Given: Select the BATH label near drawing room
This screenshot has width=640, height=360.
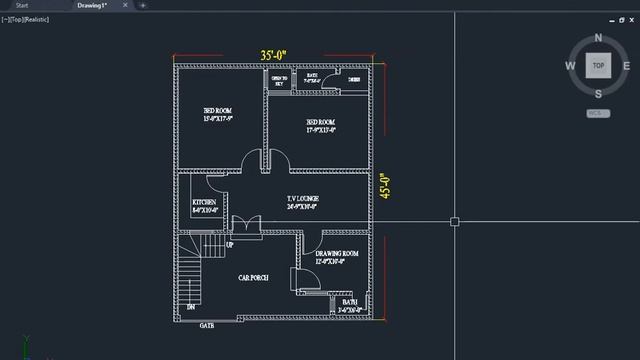Looking at the screenshot, I should pyautogui.click(x=349, y=302).
